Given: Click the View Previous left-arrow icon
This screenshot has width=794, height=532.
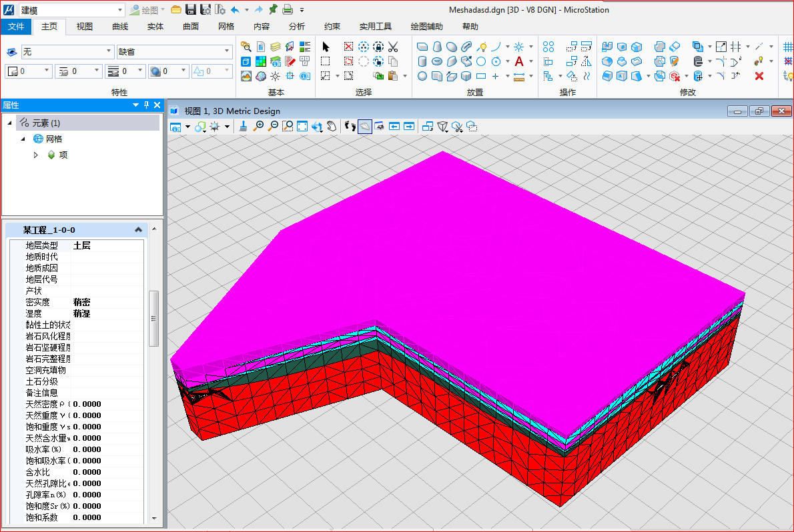Looking at the screenshot, I should (x=394, y=126).
